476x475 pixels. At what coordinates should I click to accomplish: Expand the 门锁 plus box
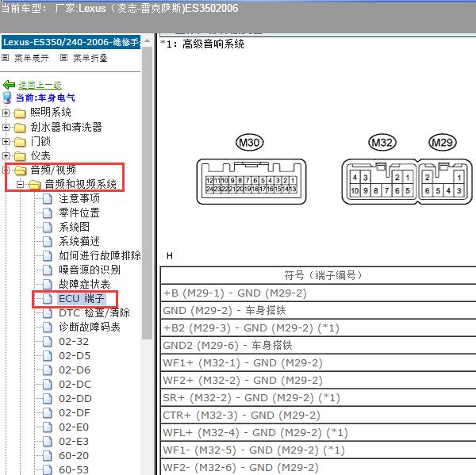(x=6, y=141)
